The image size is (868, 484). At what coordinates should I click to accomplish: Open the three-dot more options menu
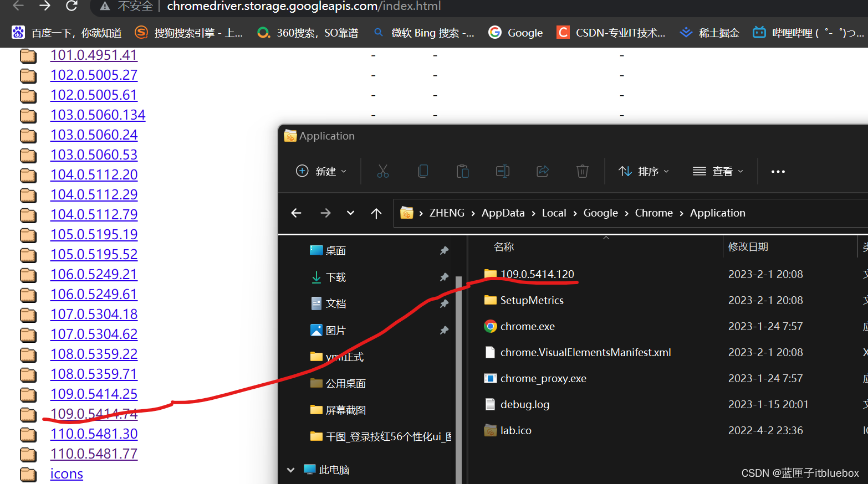(x=778, y=172)
